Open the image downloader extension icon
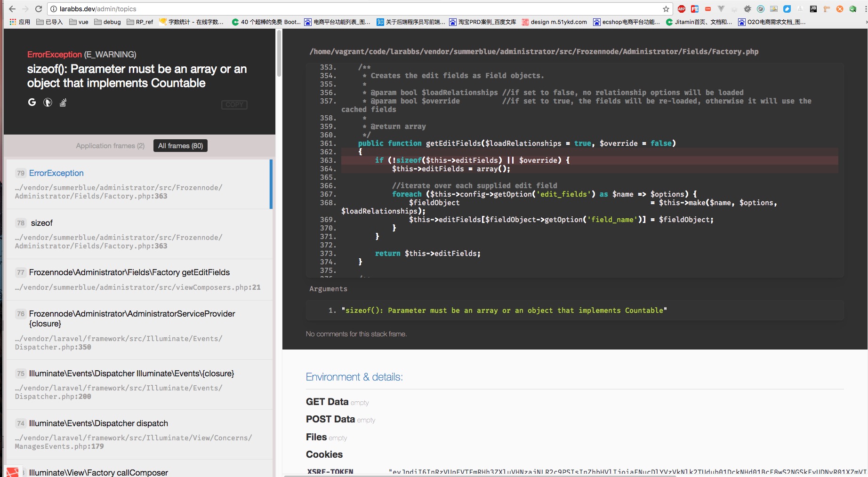This screenshot has height=477, width=868. pos(774,9)
